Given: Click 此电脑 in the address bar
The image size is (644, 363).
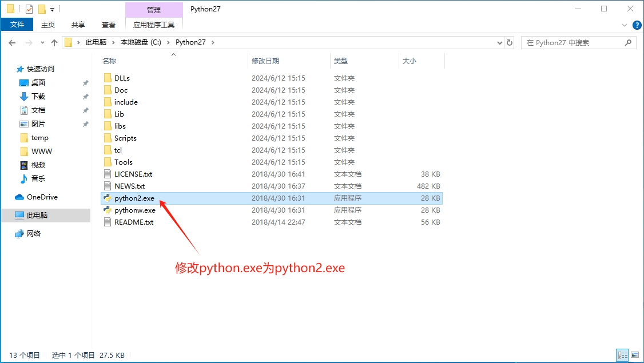Looking at the screenshot, I should [x=96, y=42].
